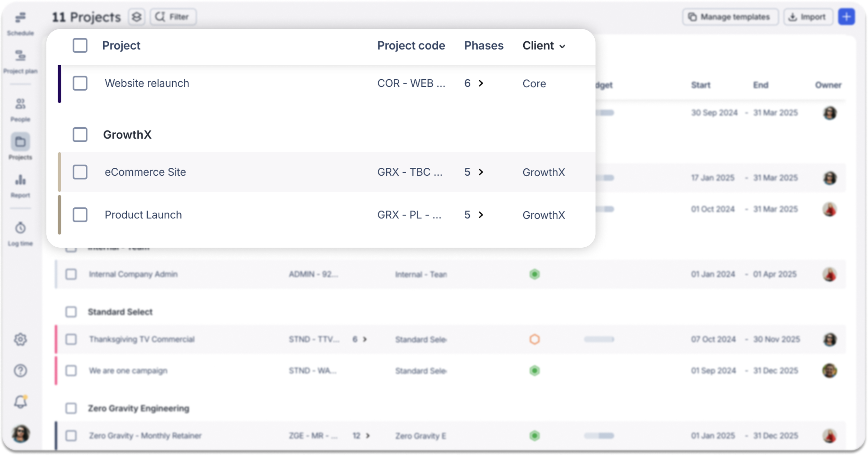This screenshot has width=868, height=455.
Task: Click the blue plus add project button
Action: coord(847,17)
